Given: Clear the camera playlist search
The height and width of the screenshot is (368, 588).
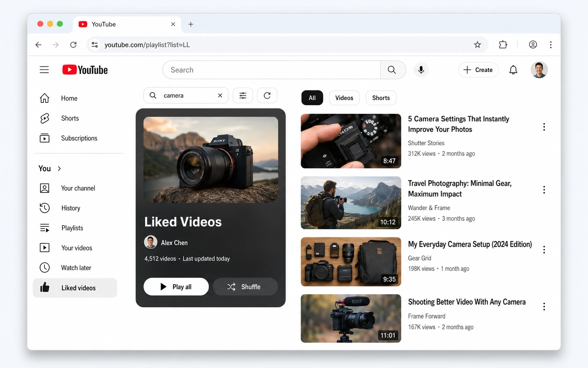Looking at the screenshot, I should [220, 95].
